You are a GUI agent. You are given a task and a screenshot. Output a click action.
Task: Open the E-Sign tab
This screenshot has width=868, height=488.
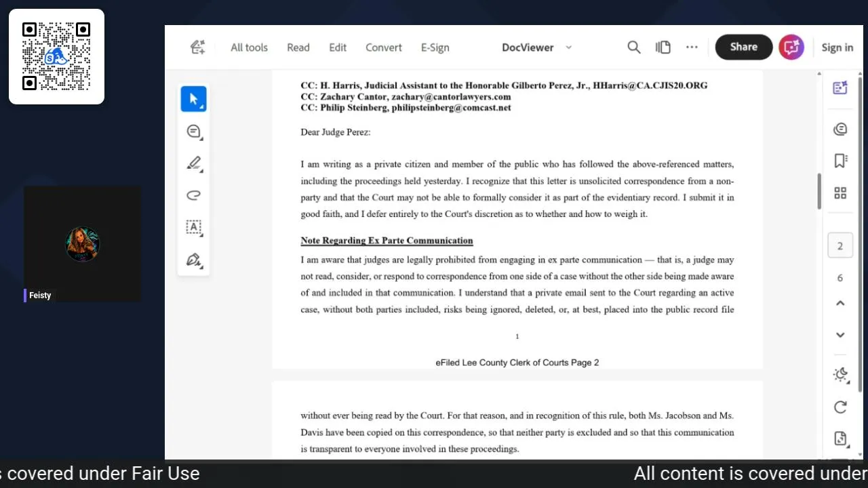(x=435, y=47)
